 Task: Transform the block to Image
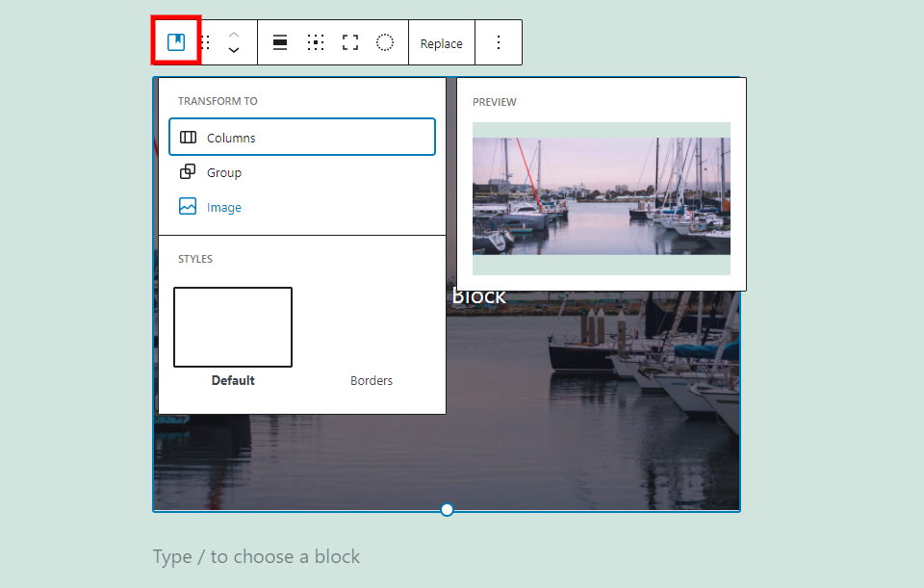pos(223,207)
